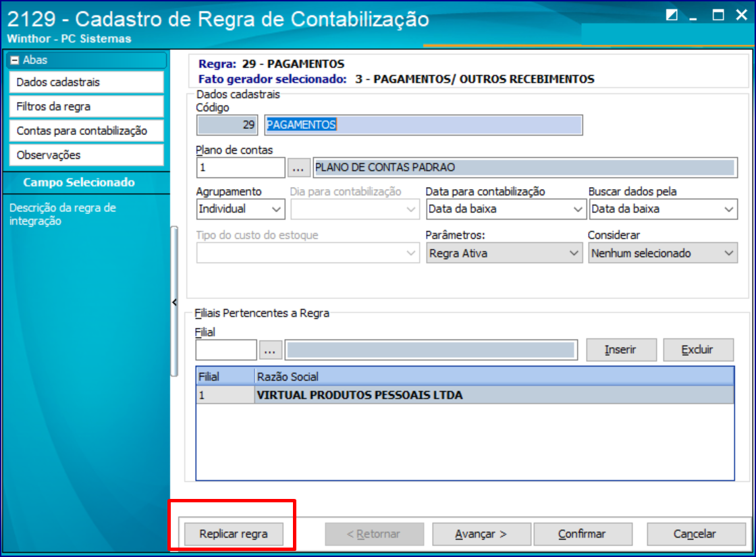Close the Cadastro de Regra window
This screenshot has width=756, height=557.
pos(742,15)
